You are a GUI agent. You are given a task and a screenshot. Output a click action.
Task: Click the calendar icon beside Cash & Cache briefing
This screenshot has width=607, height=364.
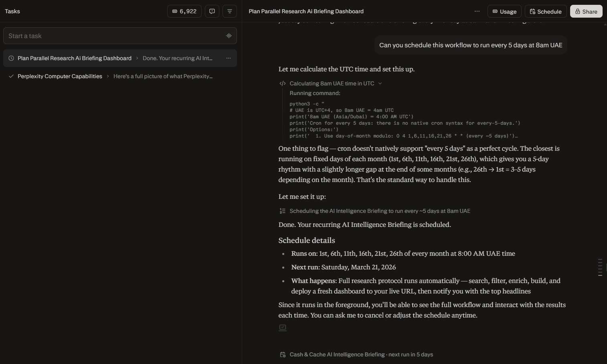pos(283,354)
